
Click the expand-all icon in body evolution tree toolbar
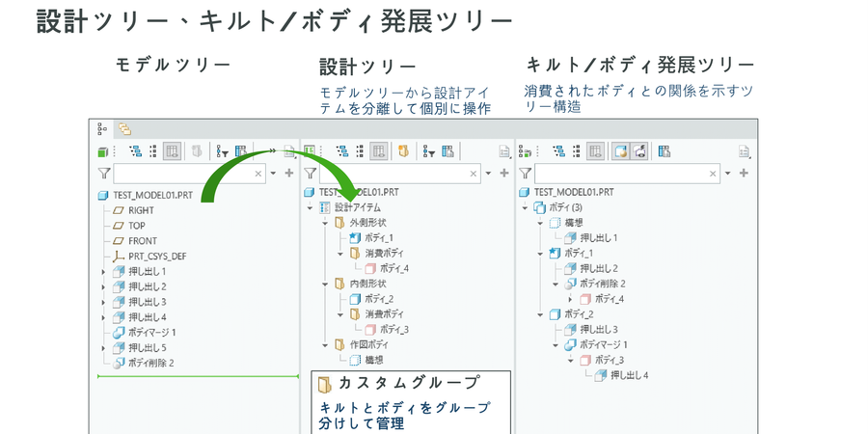point(557,151)
